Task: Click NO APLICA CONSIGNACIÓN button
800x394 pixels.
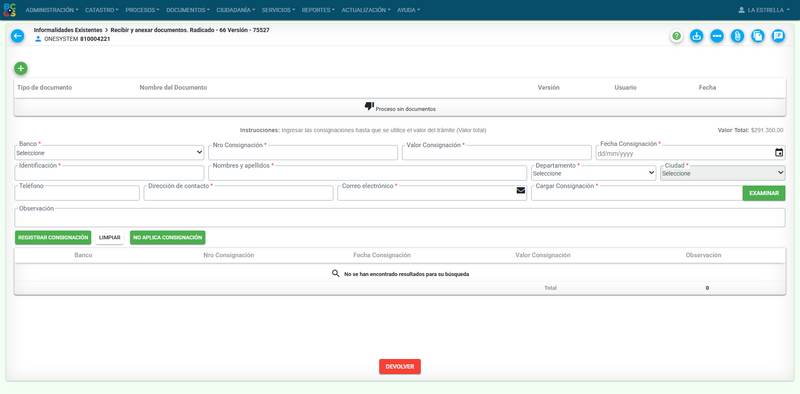Action: pyautogui.click(x=168, y=238)
